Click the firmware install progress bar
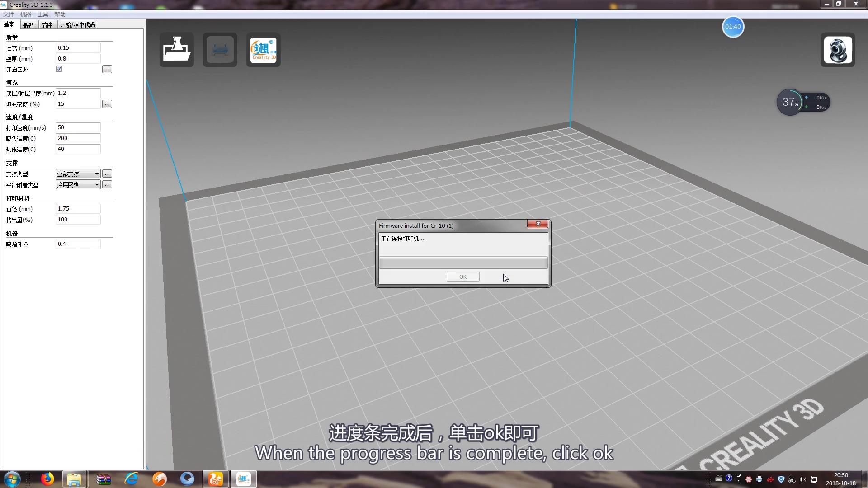 [462, 263]
